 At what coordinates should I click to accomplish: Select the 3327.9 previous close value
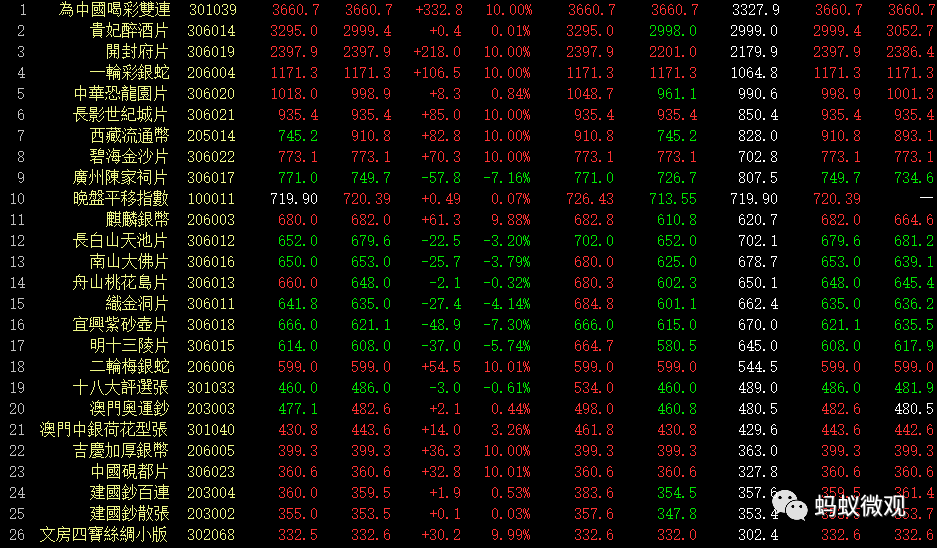click(x=755, y=10)
